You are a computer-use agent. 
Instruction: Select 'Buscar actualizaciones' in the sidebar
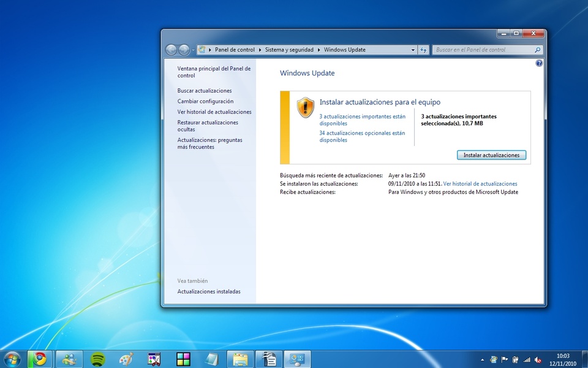pyautogui.click(x=205, y=91)
